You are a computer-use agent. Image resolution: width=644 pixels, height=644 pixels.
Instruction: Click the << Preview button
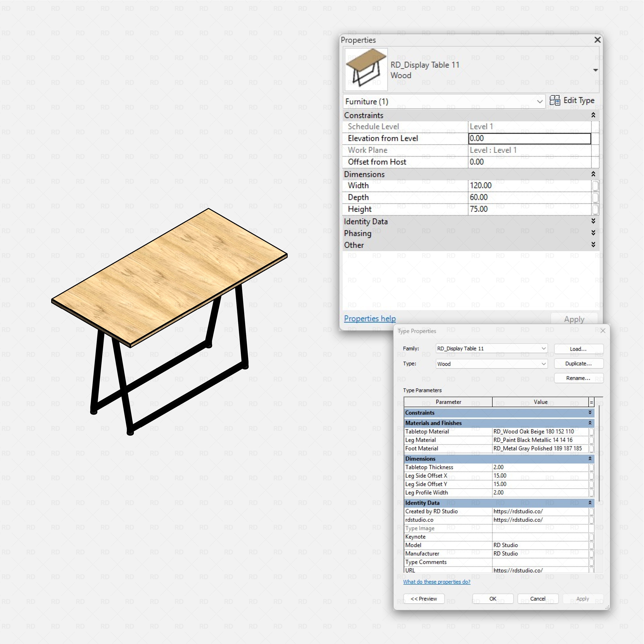tap(424, 599)
